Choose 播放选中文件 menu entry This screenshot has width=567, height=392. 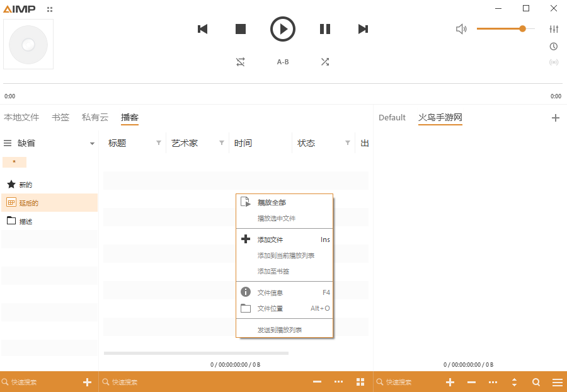click(284, 219)
